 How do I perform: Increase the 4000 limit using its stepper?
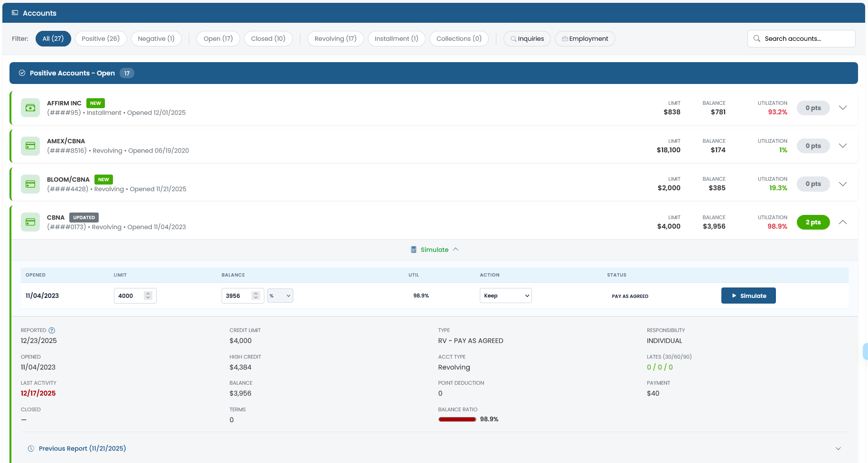148,293
